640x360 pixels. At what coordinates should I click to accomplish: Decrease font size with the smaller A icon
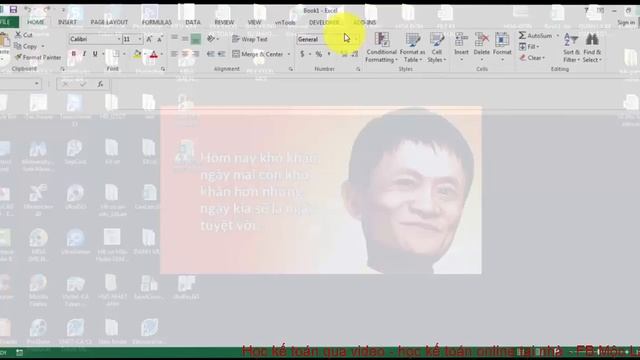(x=160, y=39)
